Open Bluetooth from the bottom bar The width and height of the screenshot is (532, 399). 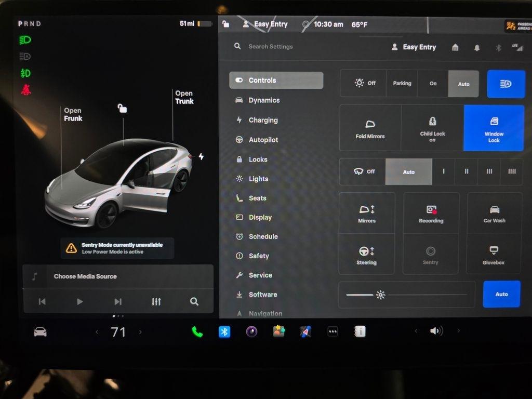click(x=224, y=331)
